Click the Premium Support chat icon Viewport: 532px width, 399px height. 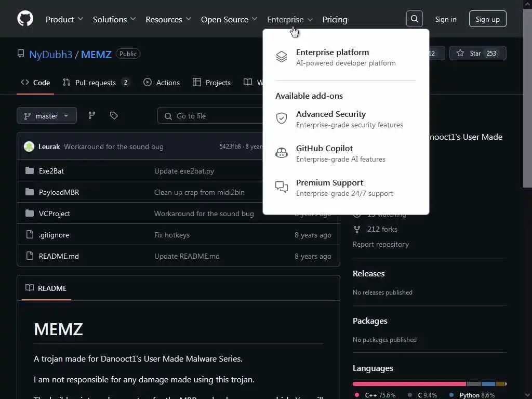281,187
